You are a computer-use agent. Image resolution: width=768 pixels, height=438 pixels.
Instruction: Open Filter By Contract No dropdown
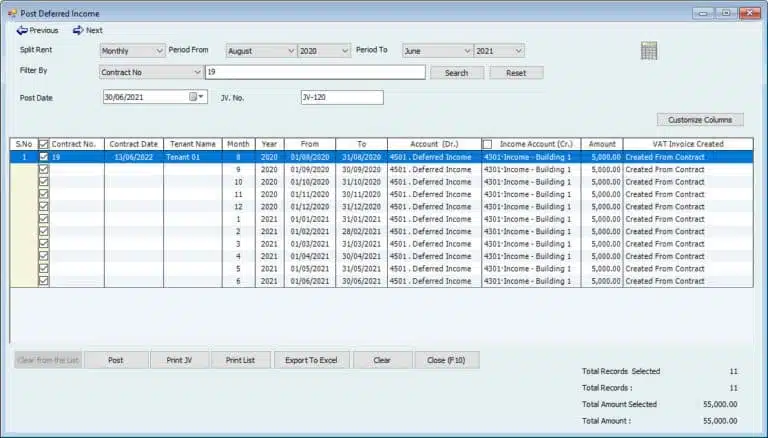pyautogui.click(x=196, y=72)
